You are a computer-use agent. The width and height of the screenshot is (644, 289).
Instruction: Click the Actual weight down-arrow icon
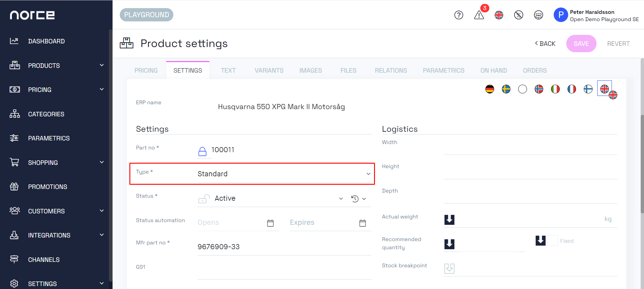(449, 220)
